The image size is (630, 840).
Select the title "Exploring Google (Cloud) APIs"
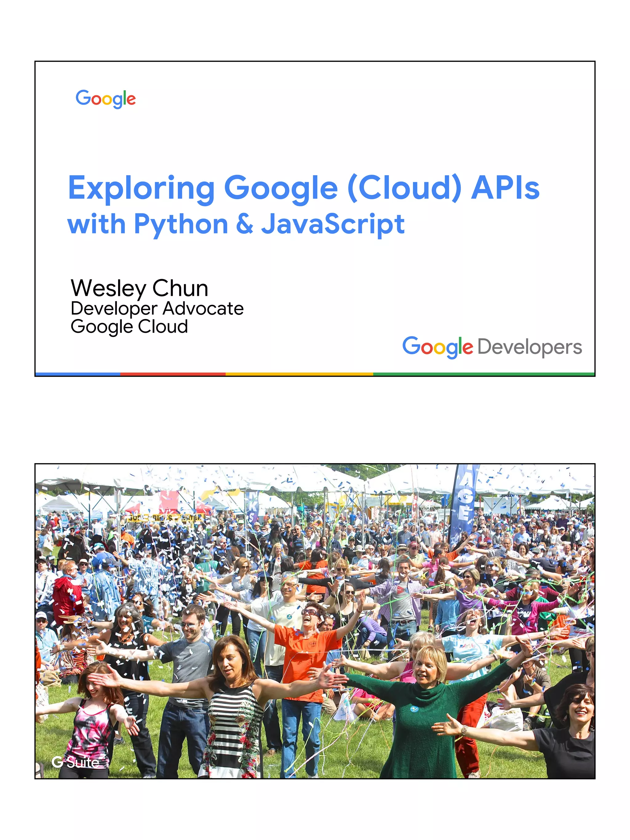303,189
